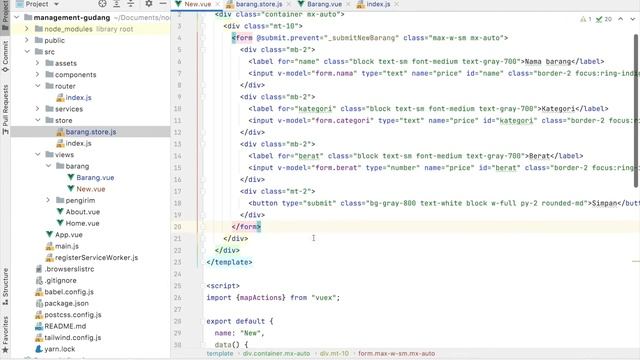Viewport: 640px width, 360px height.
Task: Click the Collapse All icon in Project panel
Action: (131, 4)
